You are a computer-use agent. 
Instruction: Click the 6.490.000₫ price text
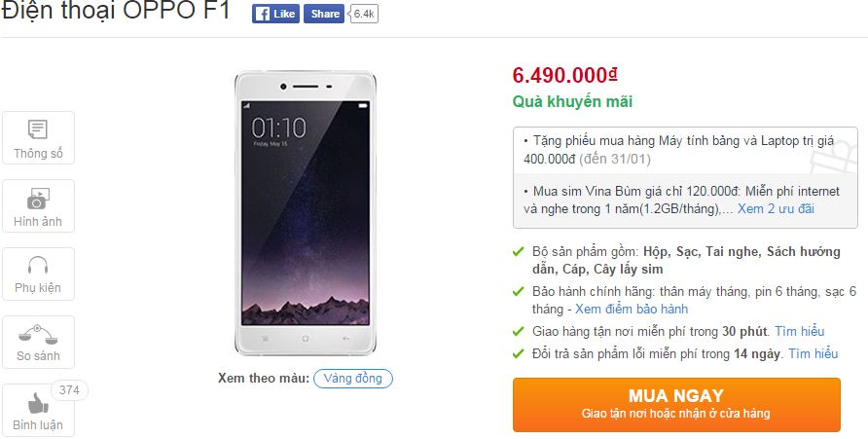coord(565,75)
